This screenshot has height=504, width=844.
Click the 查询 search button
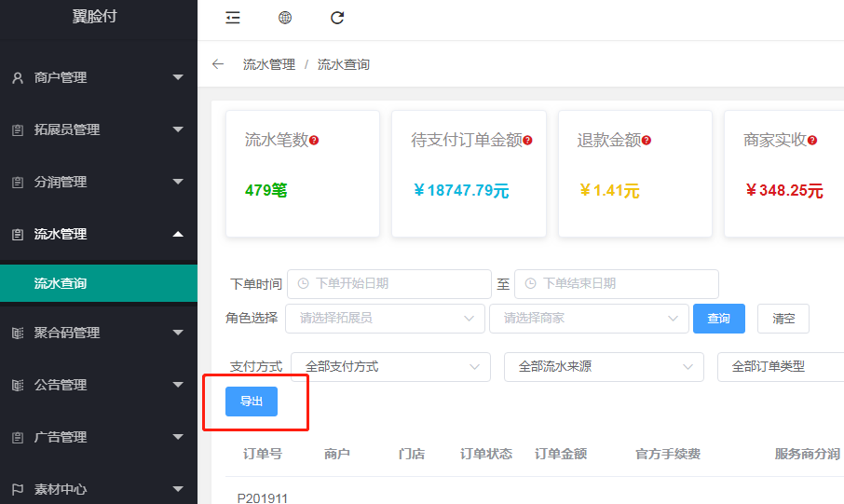coord(718,319)
